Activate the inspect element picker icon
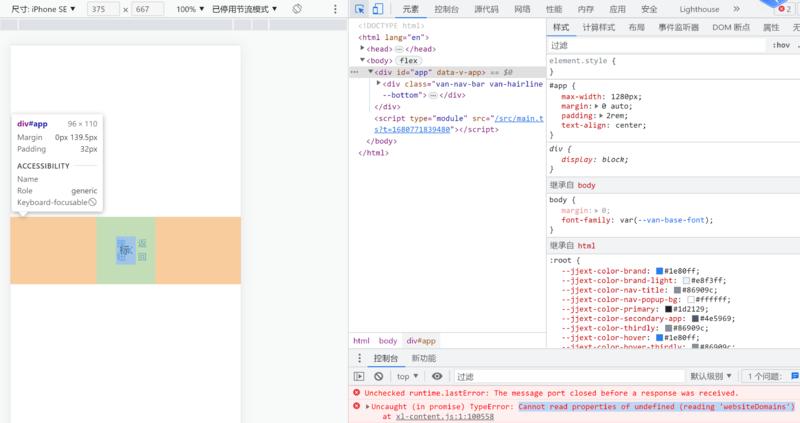This screenshot has width=800, height=423. (x=360, y=9)
